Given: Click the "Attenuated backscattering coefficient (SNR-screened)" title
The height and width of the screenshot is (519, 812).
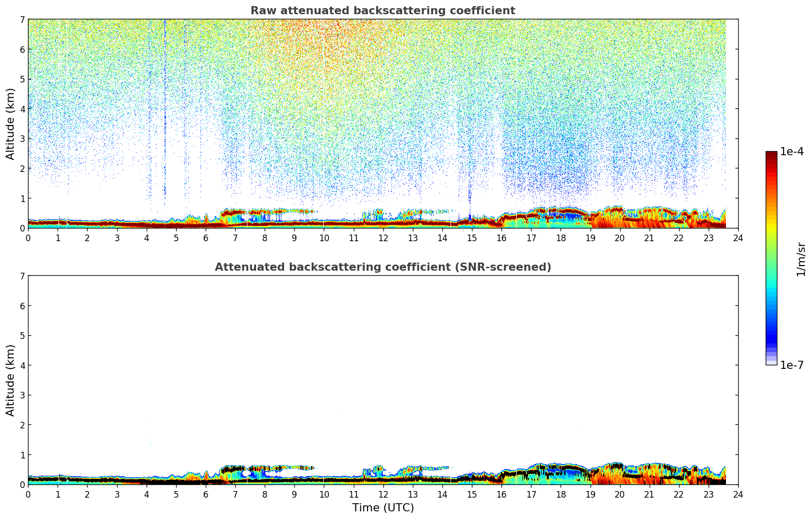Looking at the screenshot, I should pos(383,267).
